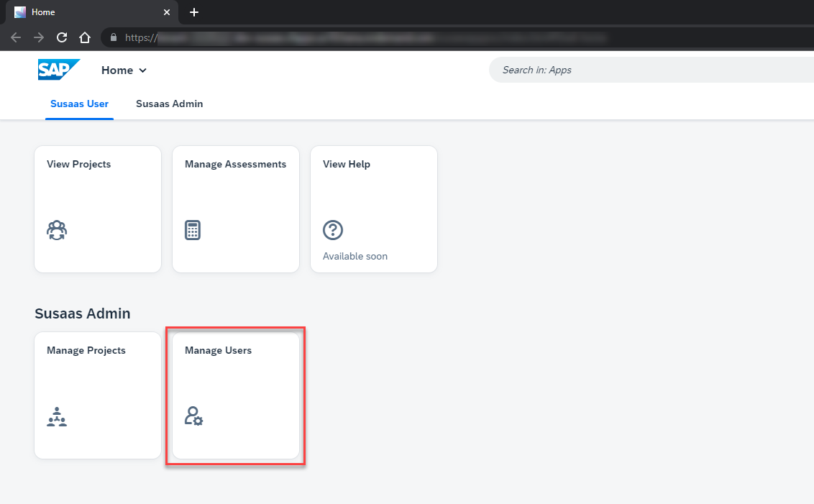Viewport: 814px width, 504px height.
Task: Select the Home browser tab
Action: [x=92, y=12]
